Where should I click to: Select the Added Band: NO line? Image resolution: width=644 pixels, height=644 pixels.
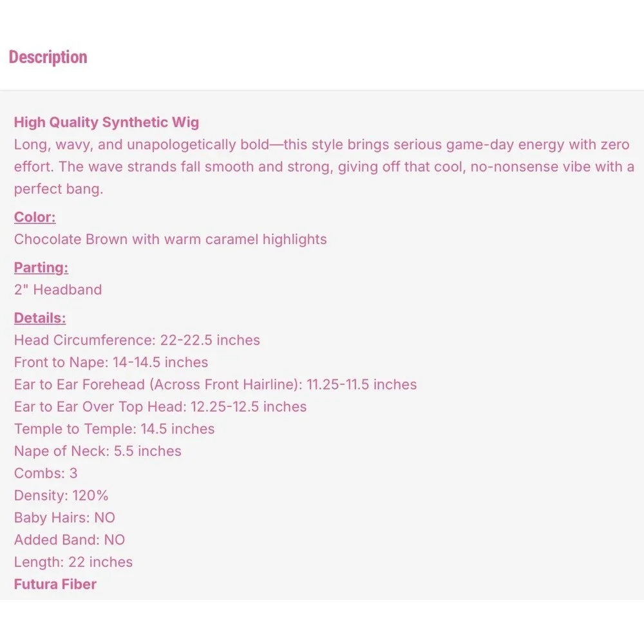(x=70, y=540)
